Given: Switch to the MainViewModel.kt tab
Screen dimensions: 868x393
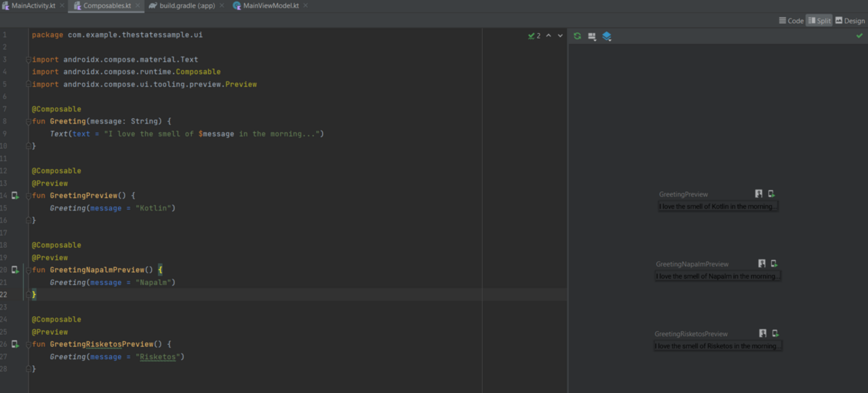Looking at the screenshot, I should pos(269,5).
